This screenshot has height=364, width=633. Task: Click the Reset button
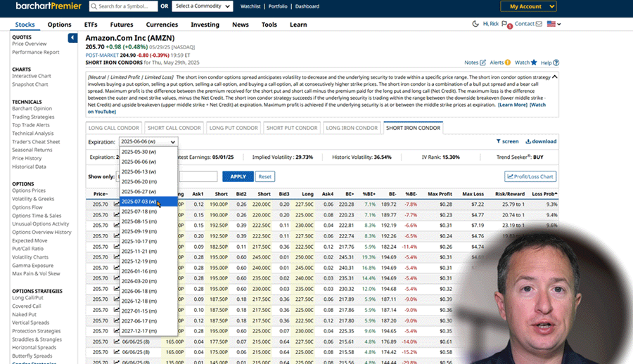[265, 177]
